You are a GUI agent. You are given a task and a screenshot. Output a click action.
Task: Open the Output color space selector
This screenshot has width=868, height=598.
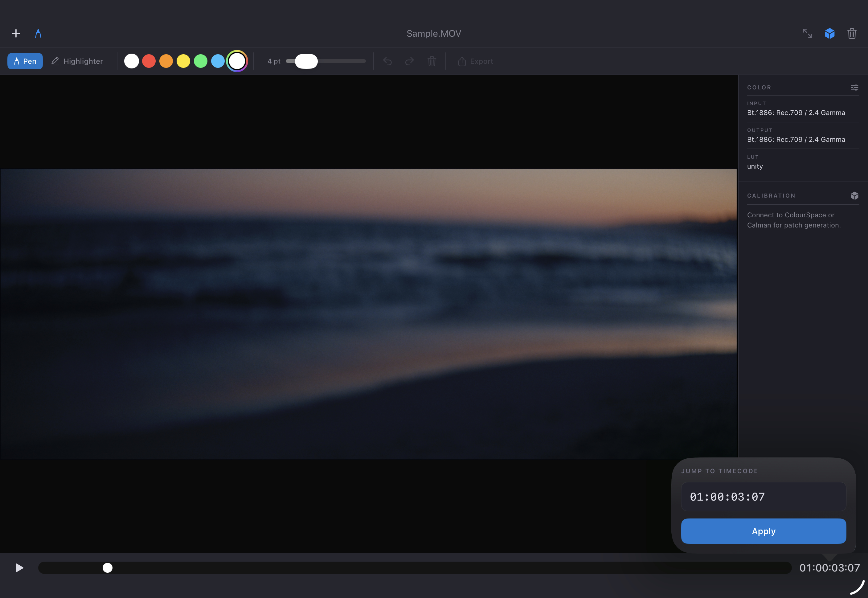point(796,139)
